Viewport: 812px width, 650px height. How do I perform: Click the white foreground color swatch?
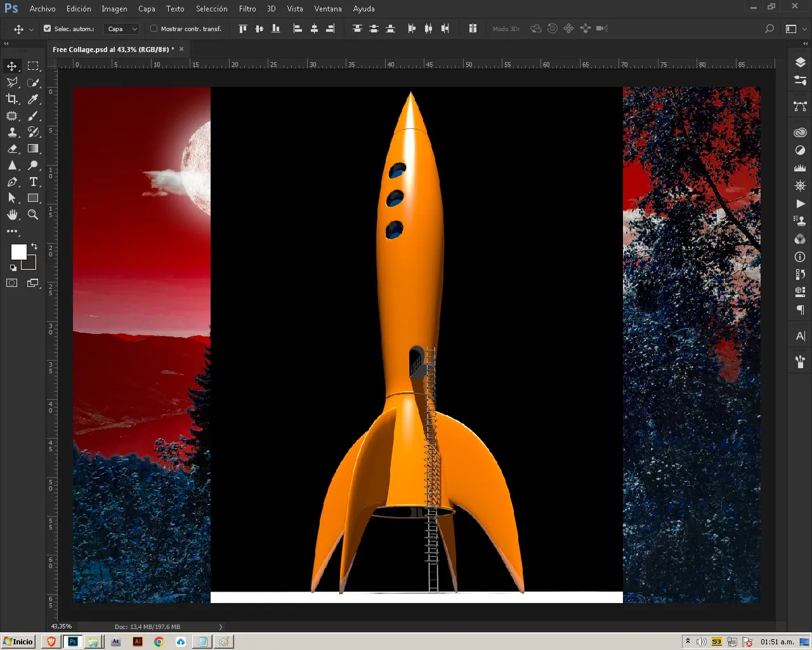click(18, 251)
